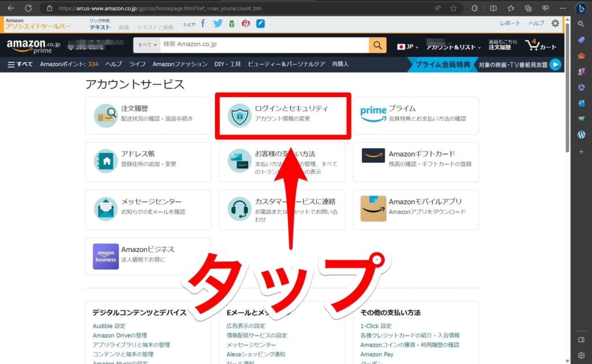Open Edge sidebar settings gear at bottom
Image resolution: width=592 pixels, height=364 pixels.
click(581, 355)
